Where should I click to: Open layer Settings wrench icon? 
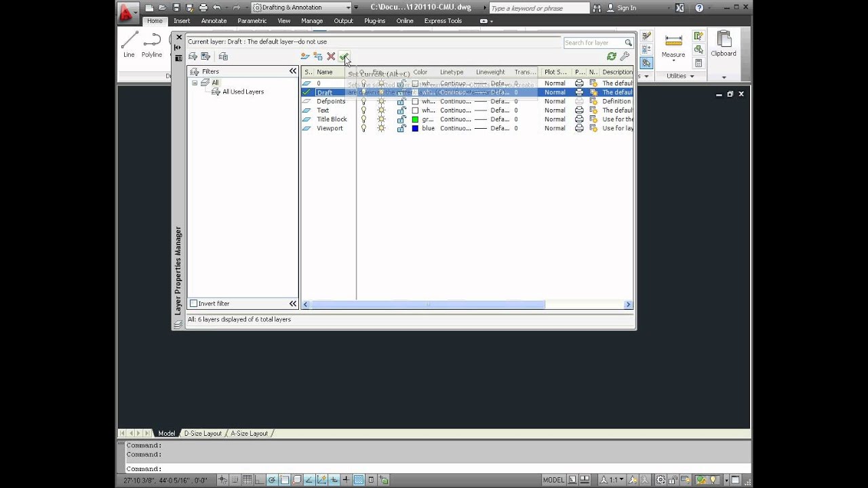tap(625, 56)
